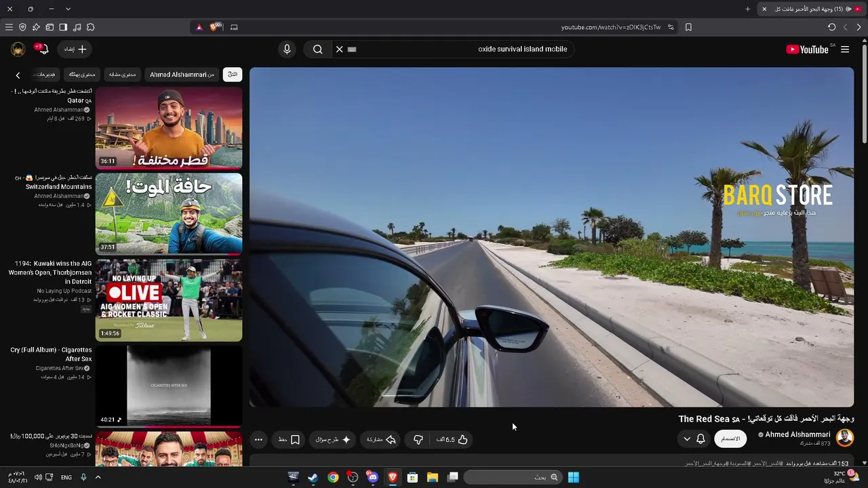Clear the YouTube search query
This screenshot has width=868, height=488.
point(340,49)
